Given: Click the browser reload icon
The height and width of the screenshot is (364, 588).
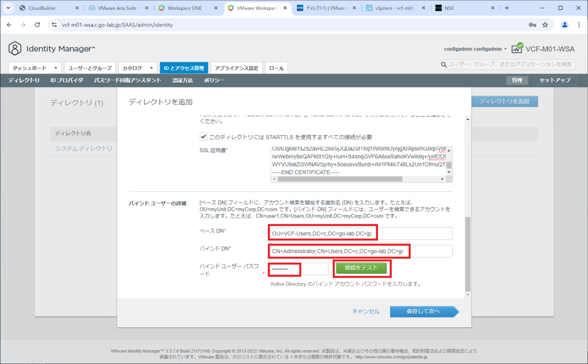Looking at the screenshot, I should click(x=37, y=24).
